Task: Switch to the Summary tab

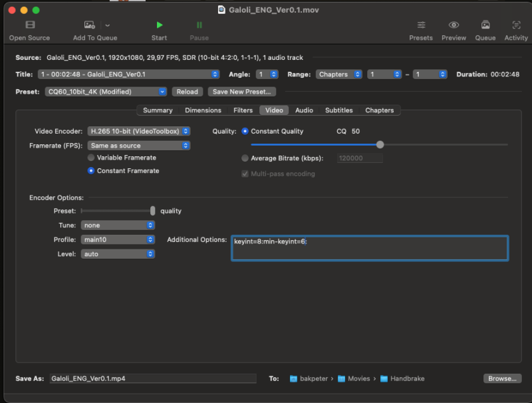Action: (158, 110)
